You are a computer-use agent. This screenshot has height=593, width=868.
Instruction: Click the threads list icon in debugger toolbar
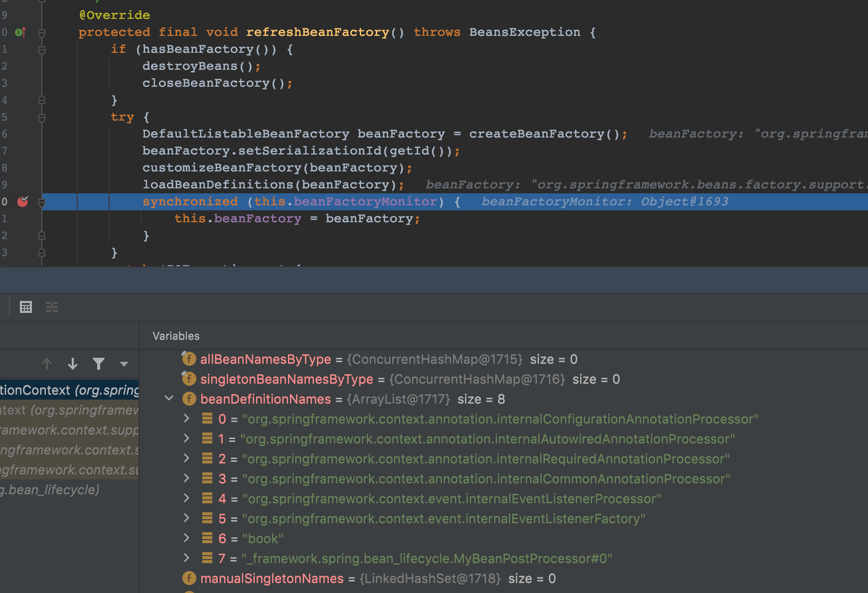pos(52,307)
